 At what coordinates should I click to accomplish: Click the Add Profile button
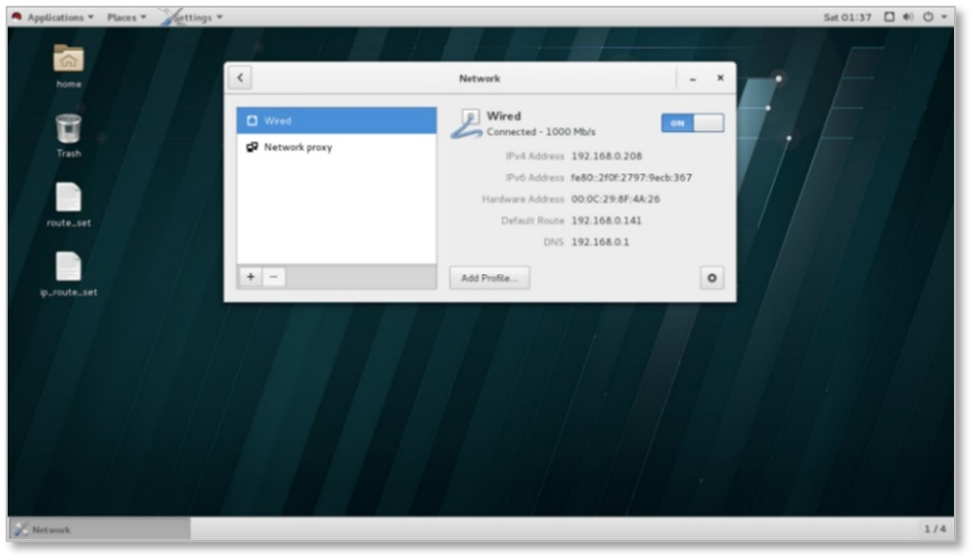[488, 278]
